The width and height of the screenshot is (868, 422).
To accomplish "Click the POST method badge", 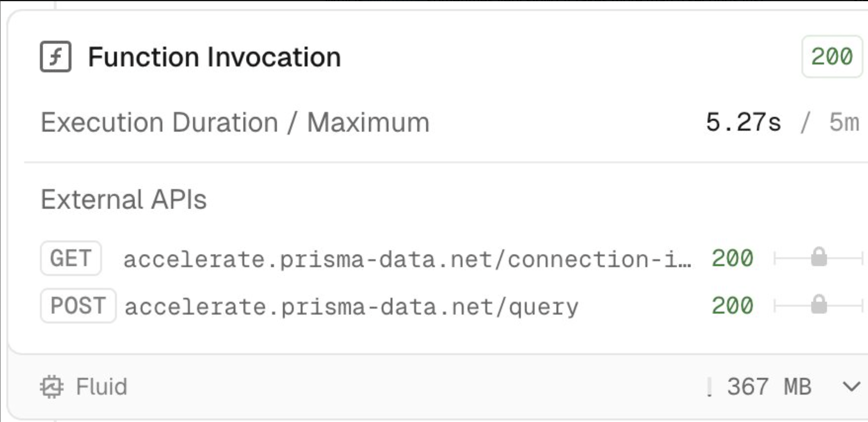I will click(x=78, y=306).
